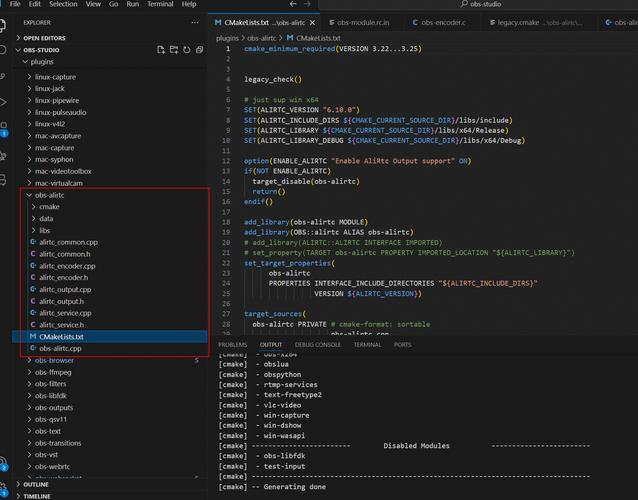Expand the obs-browser folder
The height and width of the screenshot is (500, 638).
tap(110, 360)
